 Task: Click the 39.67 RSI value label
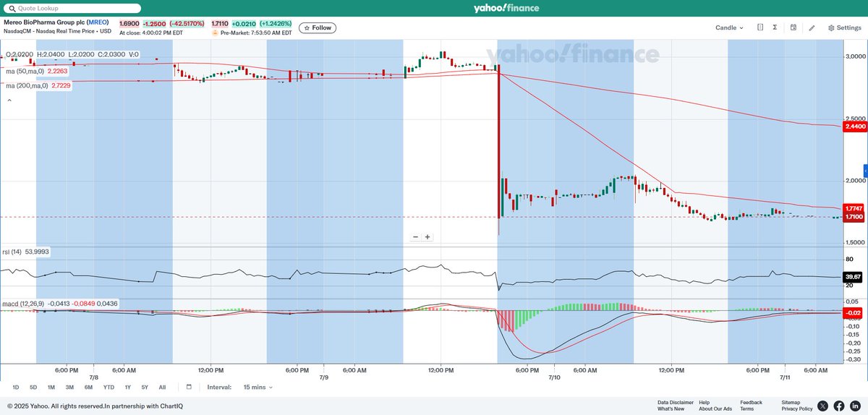[x=851, y=277]
